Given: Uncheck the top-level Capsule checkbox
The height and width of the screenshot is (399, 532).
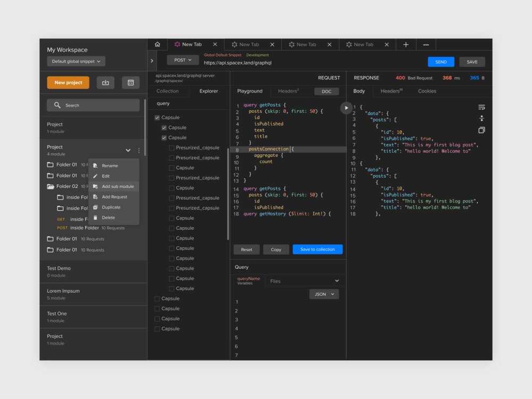Looking at the screenshot, I should click(157, 118).
